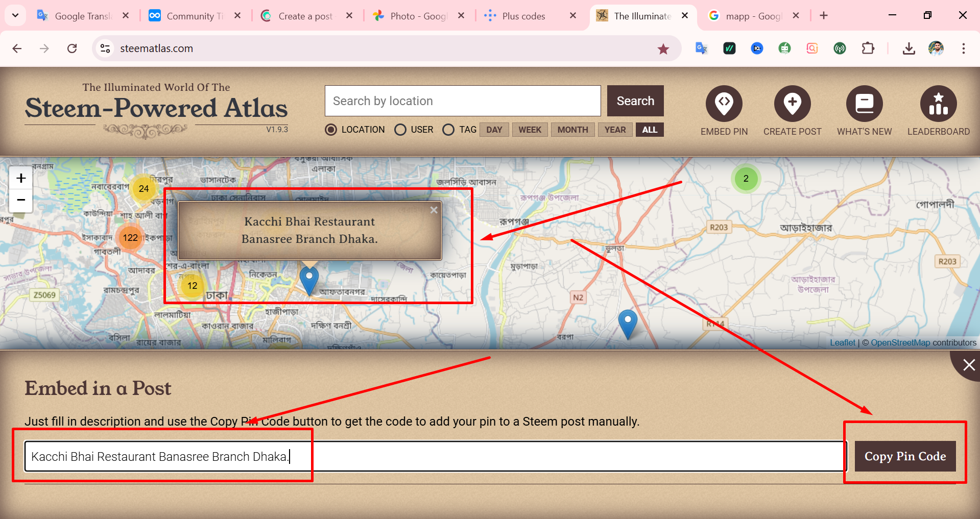Viewport: 980px width, 519px height.
Task: Open the dark green slash extension
Action: pyautogui.click(x=729, y=48)
